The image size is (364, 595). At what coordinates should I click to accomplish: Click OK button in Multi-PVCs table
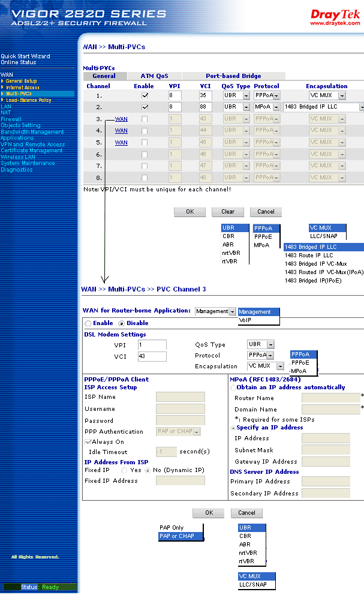tap(189, 212)
